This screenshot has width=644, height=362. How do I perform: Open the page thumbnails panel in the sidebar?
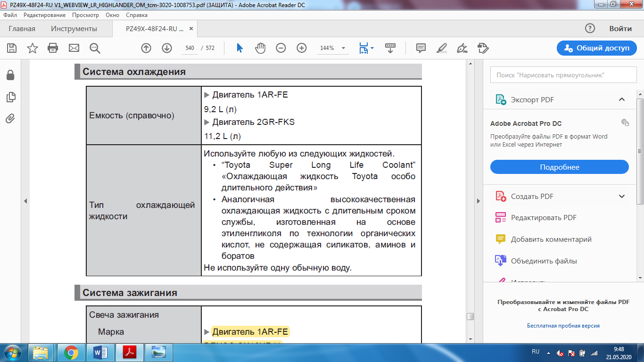[x=10, y=97]
